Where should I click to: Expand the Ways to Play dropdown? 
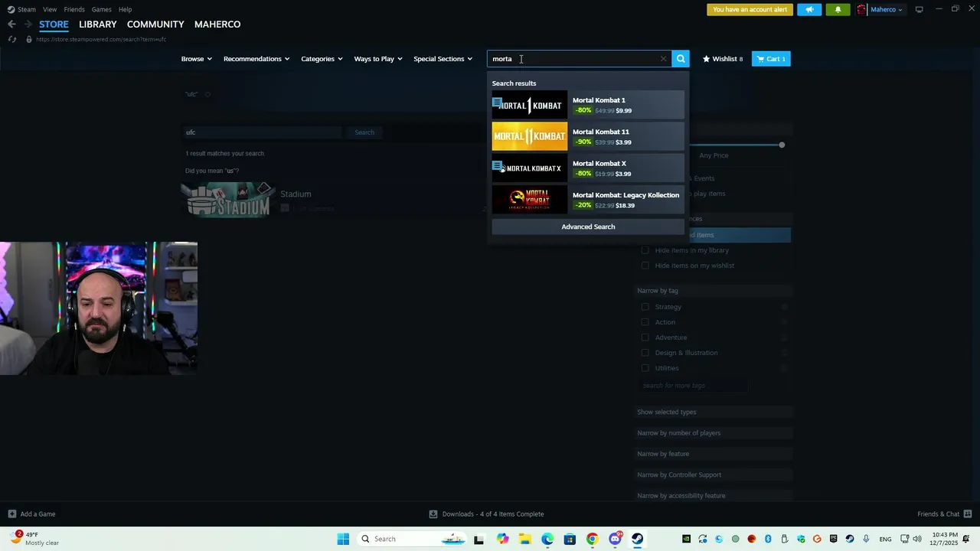point(378,59)
